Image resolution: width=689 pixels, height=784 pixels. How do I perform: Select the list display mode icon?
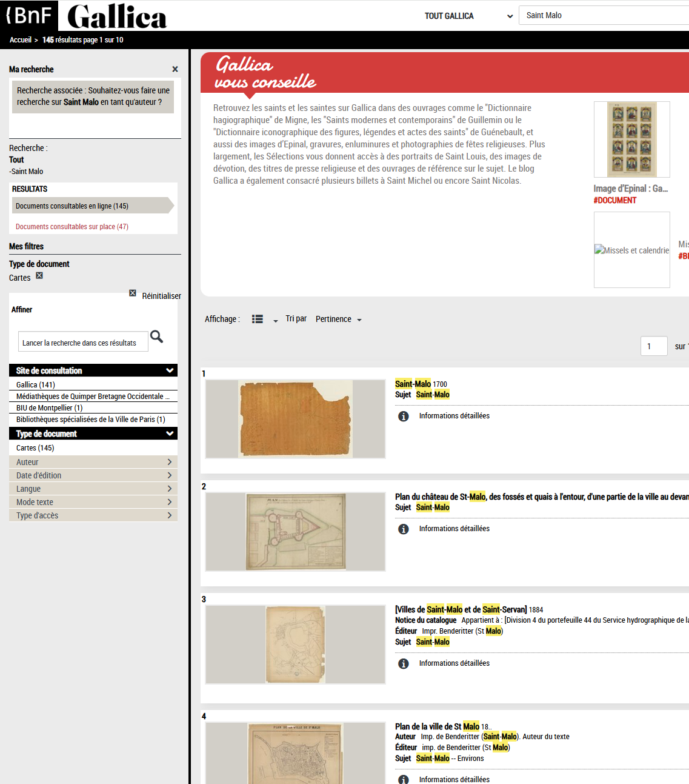[x=258, y=319]
